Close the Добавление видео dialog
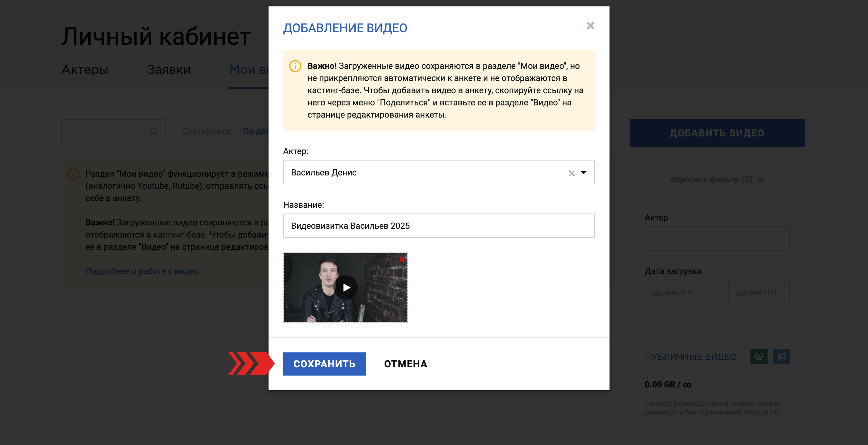The image size is (868, 445). [x=590, y=26]
